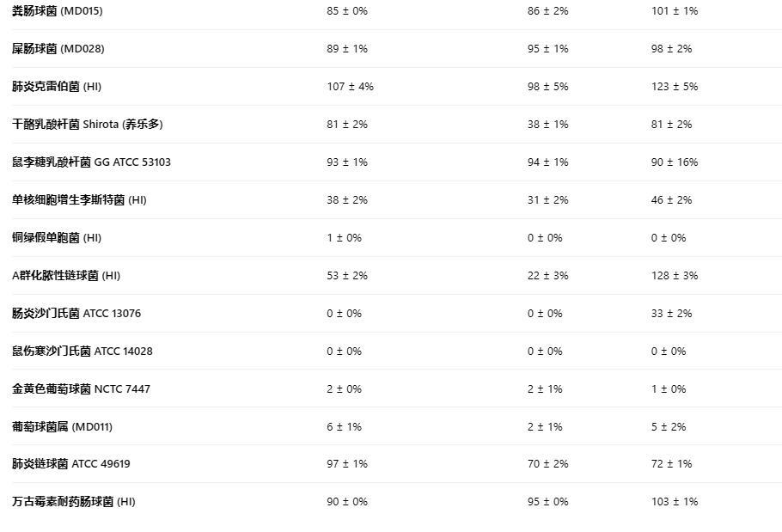782x532 pixels.
Task: Select the 123 ± 5% value
Action: (674, 87)
